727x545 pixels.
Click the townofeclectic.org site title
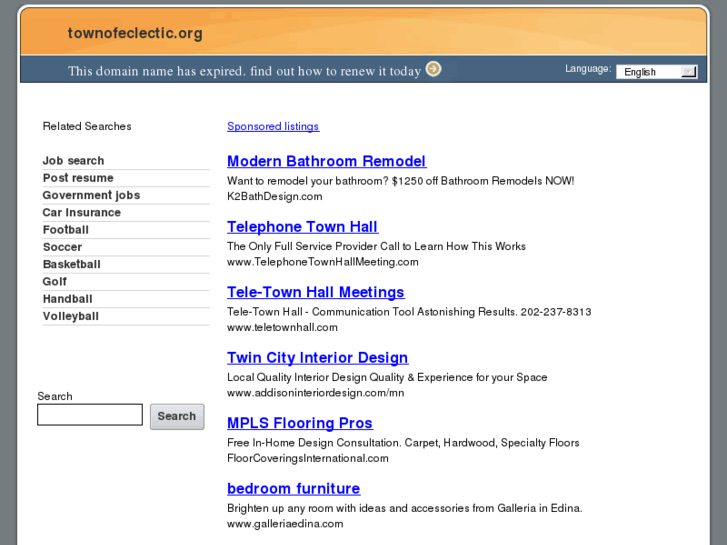135,33
